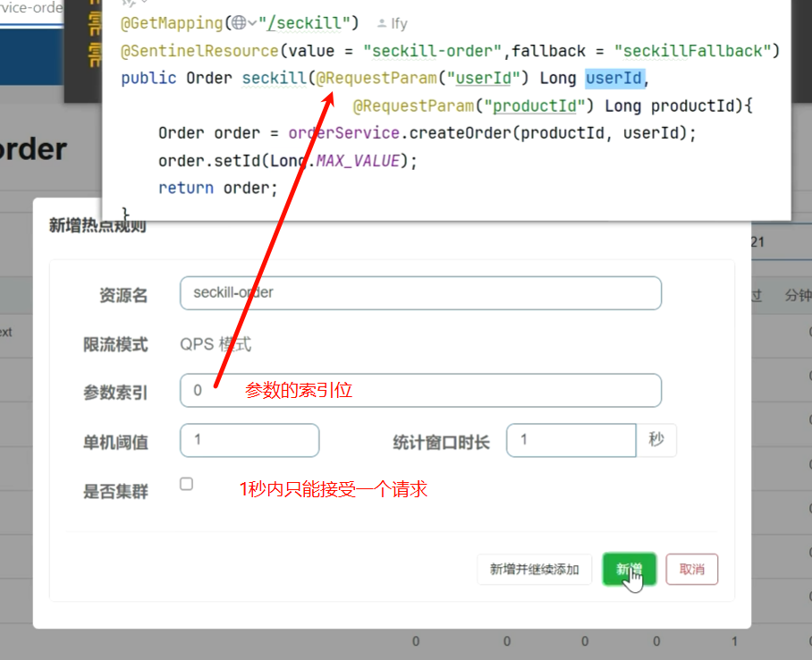
Task: Click the 新增并继续添加 button
Action: (535, 570)
